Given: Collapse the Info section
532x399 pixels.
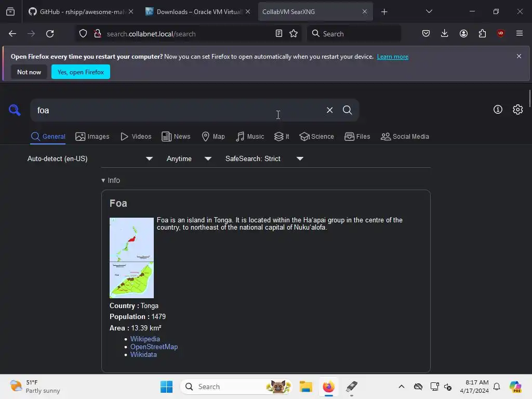Looking at the screenshot, I should tap(111, 180).
